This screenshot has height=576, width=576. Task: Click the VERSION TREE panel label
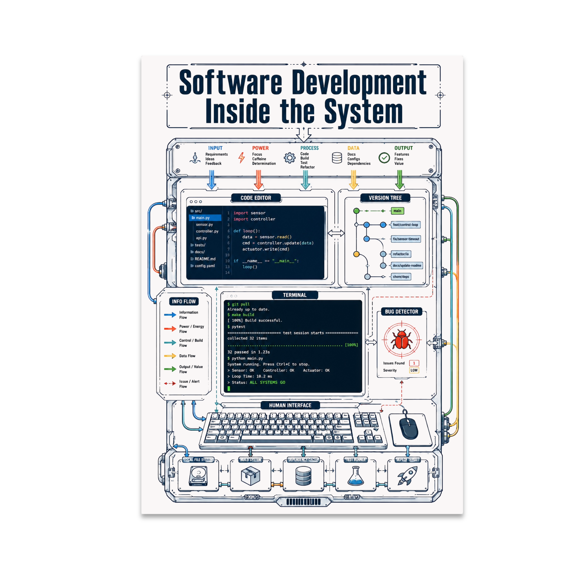coord(385,198)
